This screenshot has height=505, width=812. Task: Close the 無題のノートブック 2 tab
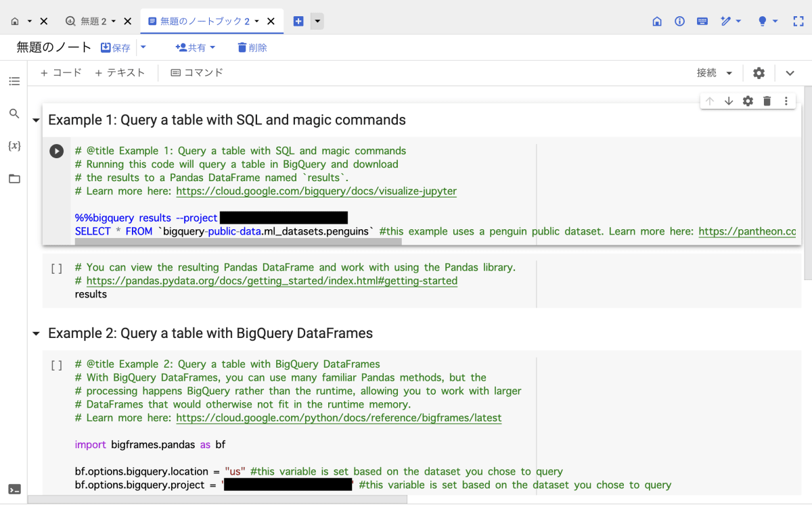pyautogui.click(x=271, y=22)
